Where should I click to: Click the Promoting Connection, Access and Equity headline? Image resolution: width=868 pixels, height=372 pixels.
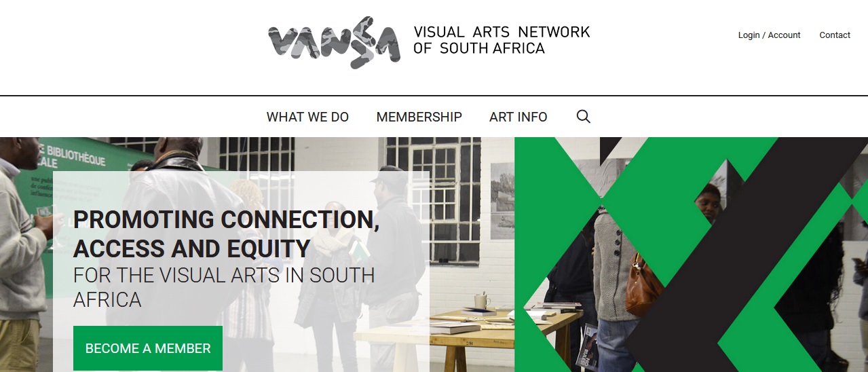coord(226,234)
